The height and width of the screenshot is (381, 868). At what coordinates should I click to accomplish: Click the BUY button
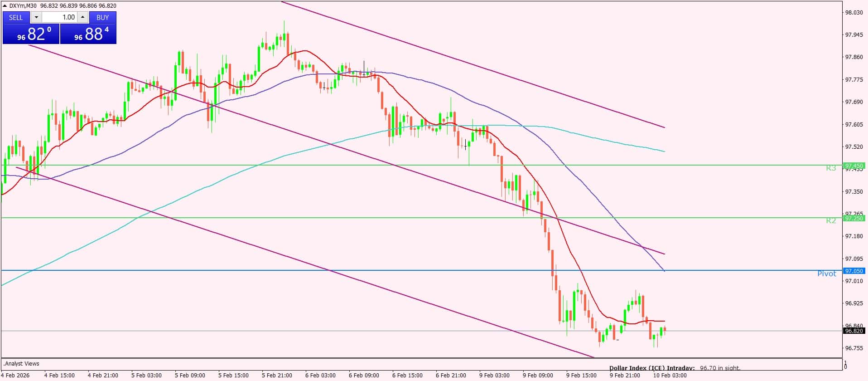[x=102, y=17]
